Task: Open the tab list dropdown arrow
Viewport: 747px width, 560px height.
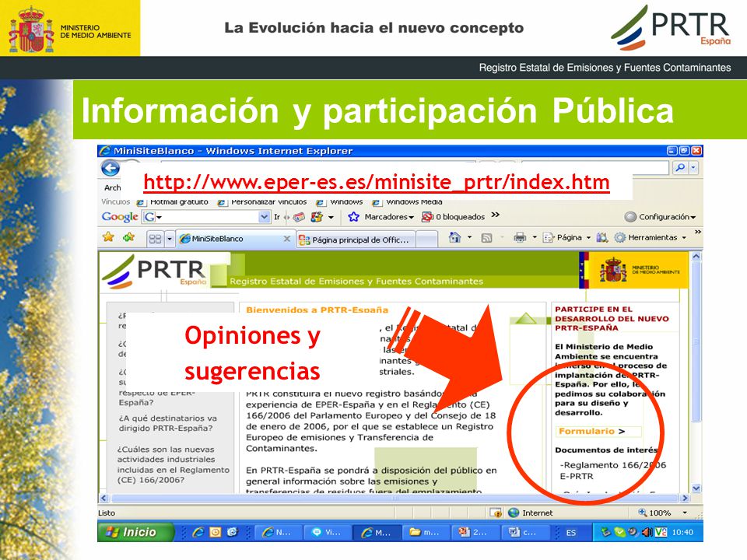Action: tap(169, 239)
